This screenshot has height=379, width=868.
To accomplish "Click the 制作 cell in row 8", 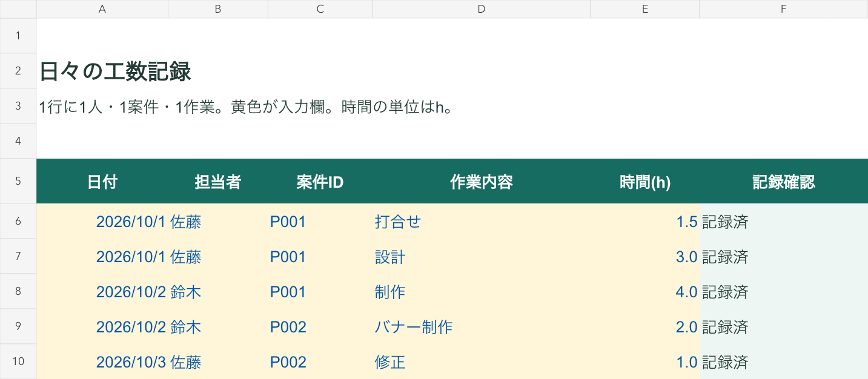I will [482, 291].
